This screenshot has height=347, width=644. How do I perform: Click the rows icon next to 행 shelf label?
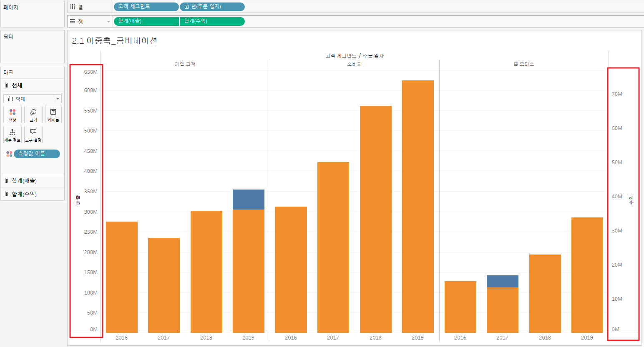[x=73, y=21]
